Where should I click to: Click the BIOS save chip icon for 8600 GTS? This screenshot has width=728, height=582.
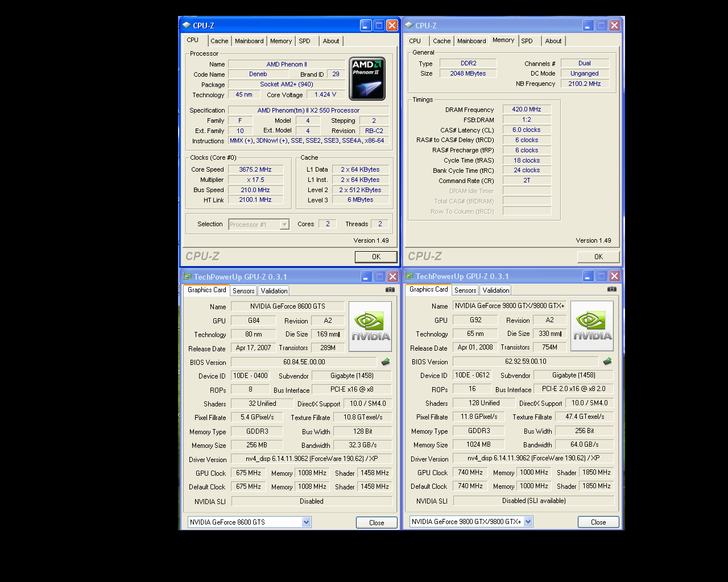tap(386, 362)
